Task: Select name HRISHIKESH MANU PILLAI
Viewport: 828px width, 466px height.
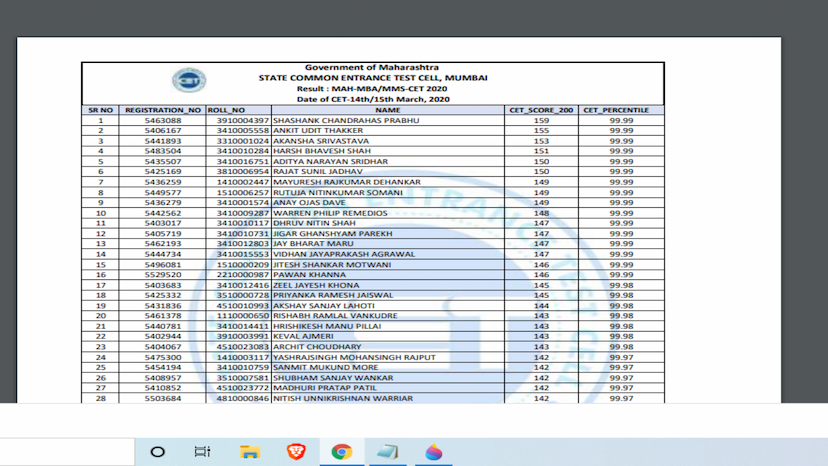Action: pyautogui.click(x=327, y=327)
